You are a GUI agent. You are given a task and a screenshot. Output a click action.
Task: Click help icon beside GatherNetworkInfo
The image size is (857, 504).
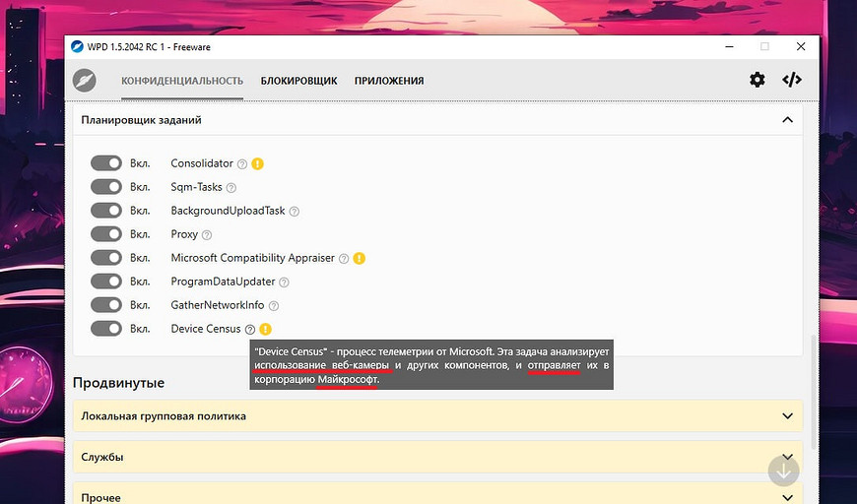pyautogui.click(x=274, y=305)
